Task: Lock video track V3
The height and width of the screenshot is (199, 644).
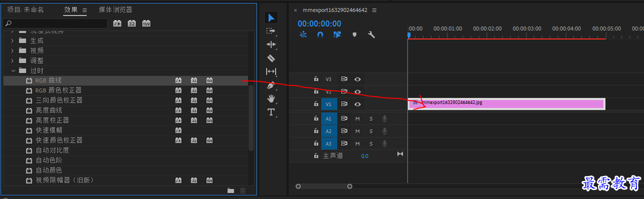Action: tap(316, 79)
